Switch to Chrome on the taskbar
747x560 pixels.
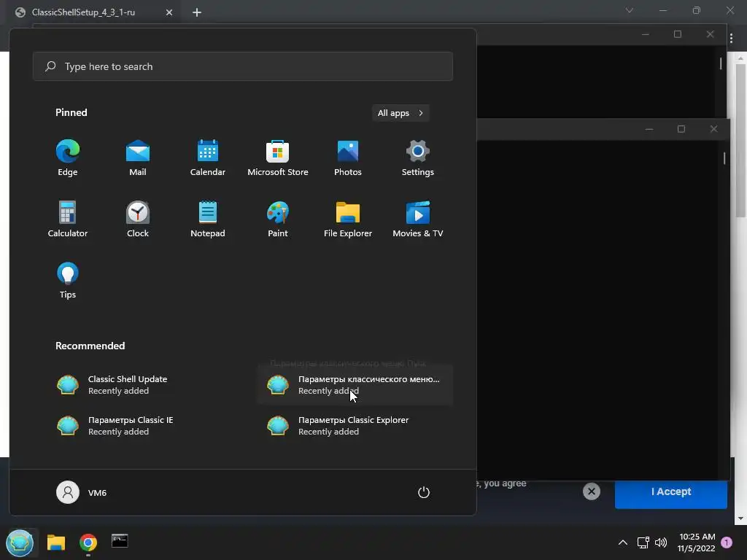88,542
